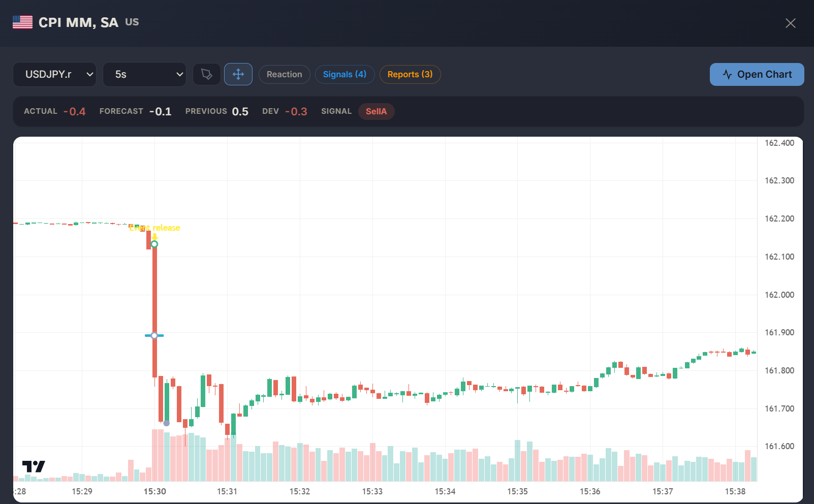Click the 162.400 price axis label
The width and height of the screenshot is (814, 504).
[x=779, y=143]
